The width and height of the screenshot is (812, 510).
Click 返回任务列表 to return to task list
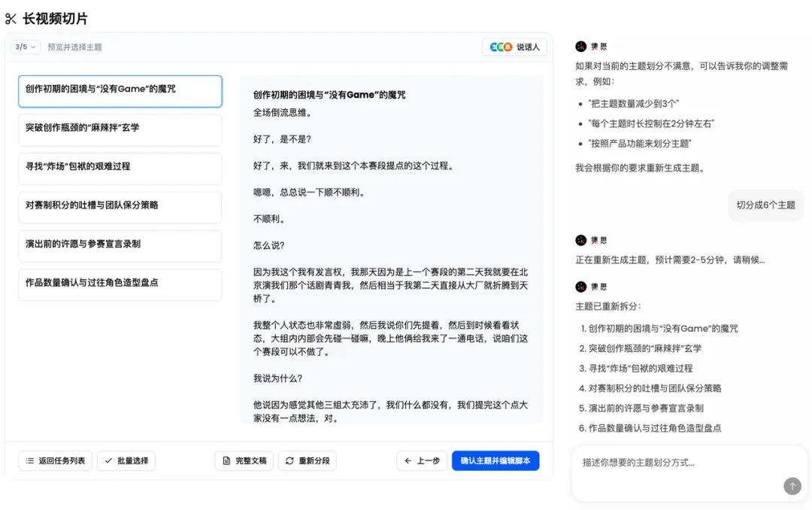[55, 460]
